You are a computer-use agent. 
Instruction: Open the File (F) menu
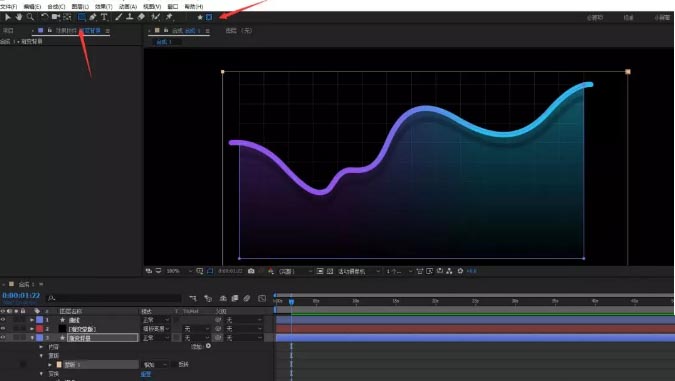point(9,6)
